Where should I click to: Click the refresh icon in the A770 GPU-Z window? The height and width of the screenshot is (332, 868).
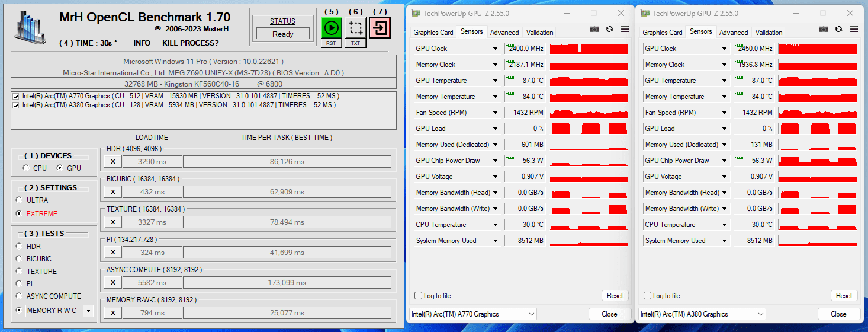pyautogui.click(x=609, y=29)
